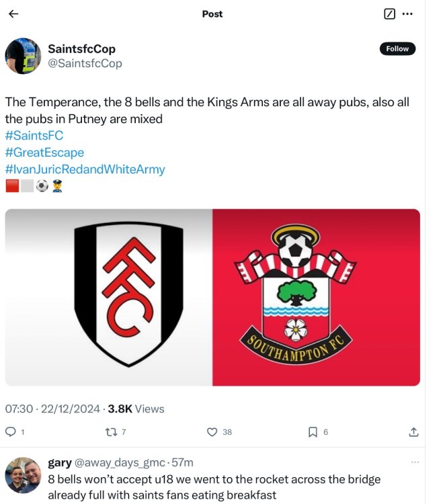The height and width of the screenshot is (504, 439).
Task: Open the post's three-dot more menu
Action: tap(407, 14)
